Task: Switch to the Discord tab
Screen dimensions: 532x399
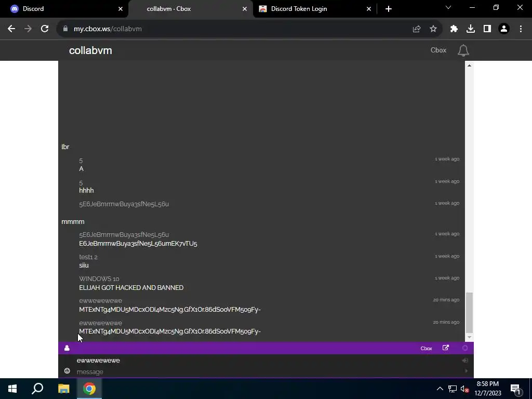Action: coord(64,9)
